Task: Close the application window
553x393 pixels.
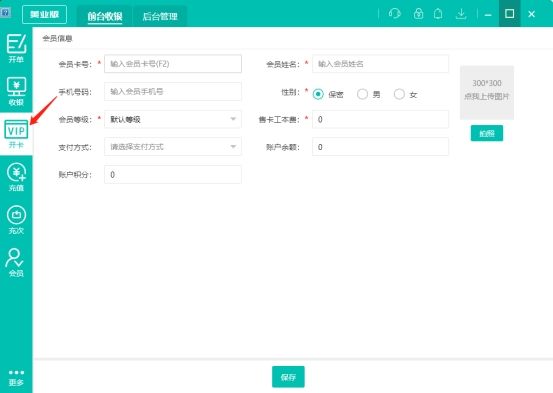Action: point(531,14)
